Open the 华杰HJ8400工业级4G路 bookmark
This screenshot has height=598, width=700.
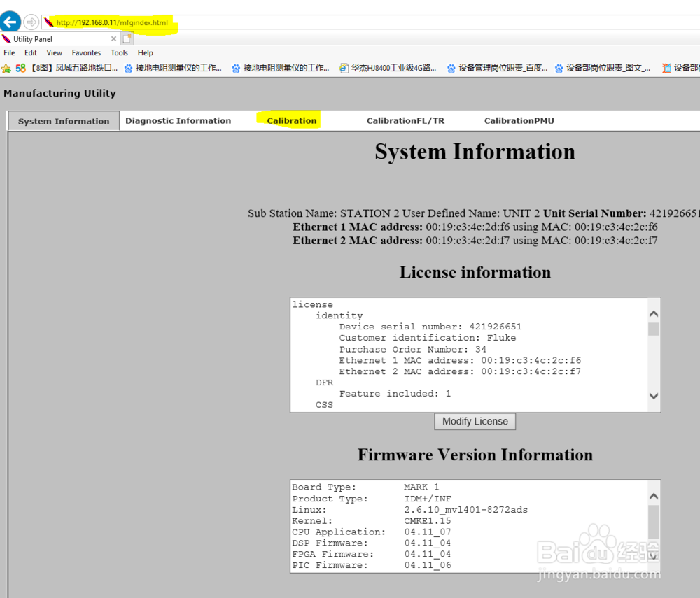[x=388, y=68]
